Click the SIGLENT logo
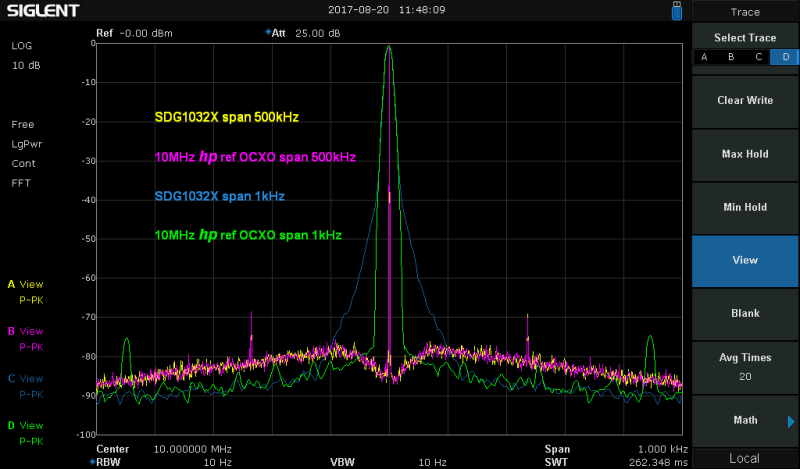This screenshot has width=800, height=469. coord(43,11)
